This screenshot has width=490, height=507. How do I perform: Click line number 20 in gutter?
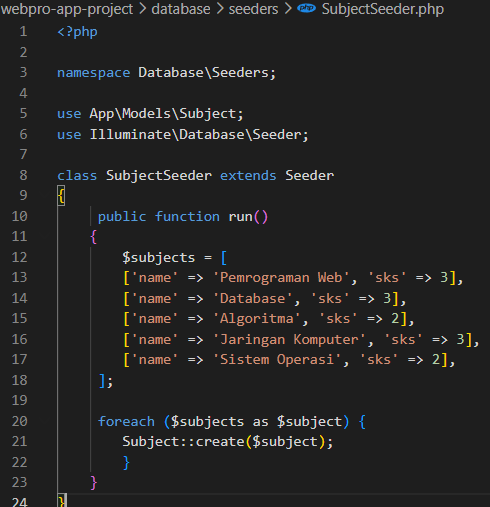(19, 421)
